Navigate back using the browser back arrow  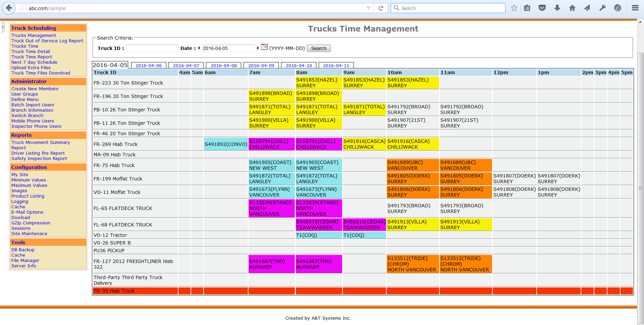coord(9,8)
